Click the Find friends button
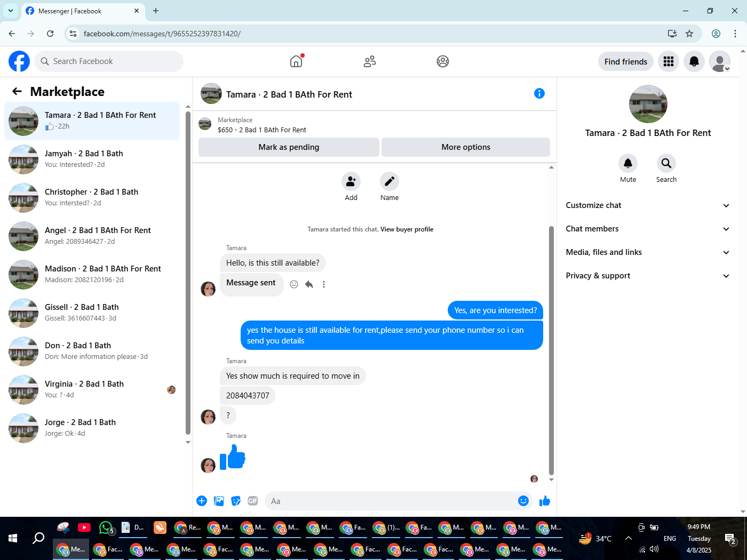Image resolution: width=747 pixels, height=560 pixels. pos(626,61)
